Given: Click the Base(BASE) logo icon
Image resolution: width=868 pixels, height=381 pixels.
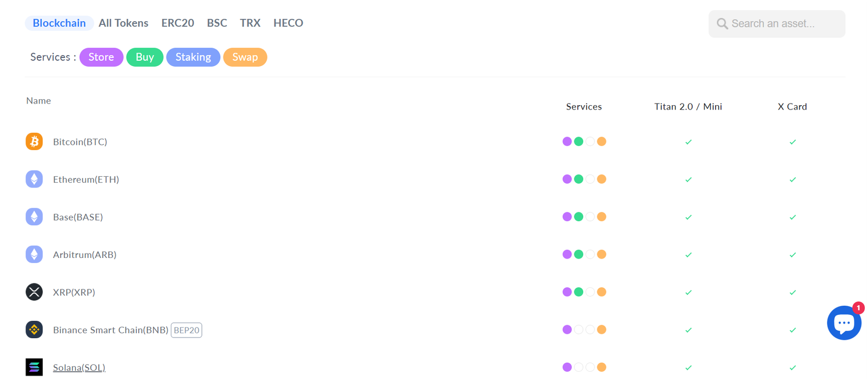Looking at the screenshot, I should click(x=34, y=217).
